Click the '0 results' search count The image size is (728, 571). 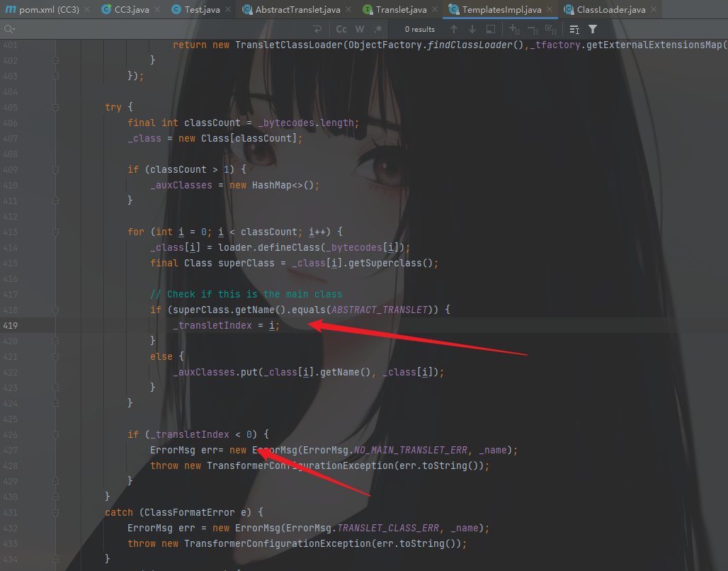pos(420,29)
